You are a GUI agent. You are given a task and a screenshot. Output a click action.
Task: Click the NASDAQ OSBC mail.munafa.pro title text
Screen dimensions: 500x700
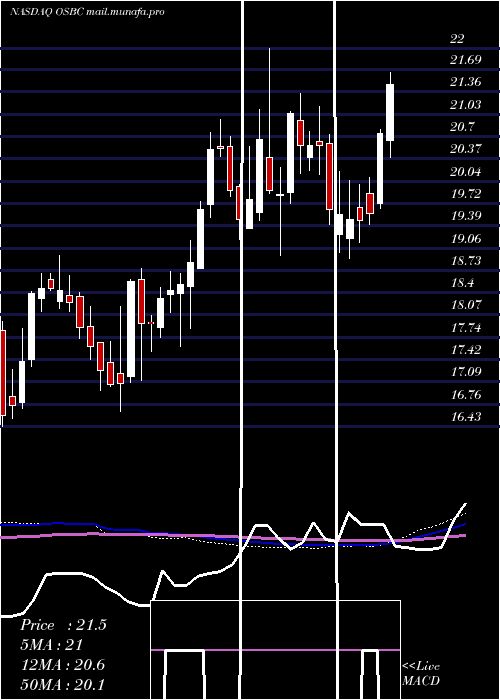pos(87,12)
